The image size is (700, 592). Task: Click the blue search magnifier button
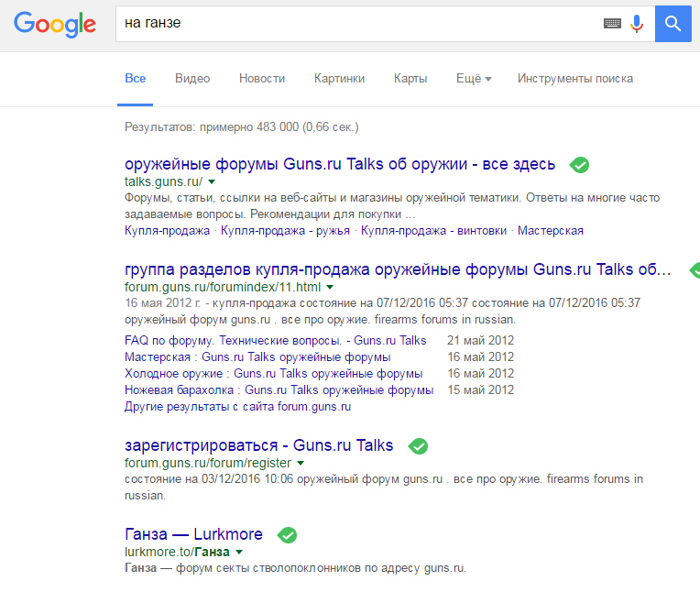pyautogui.click(x=673, y=24)
